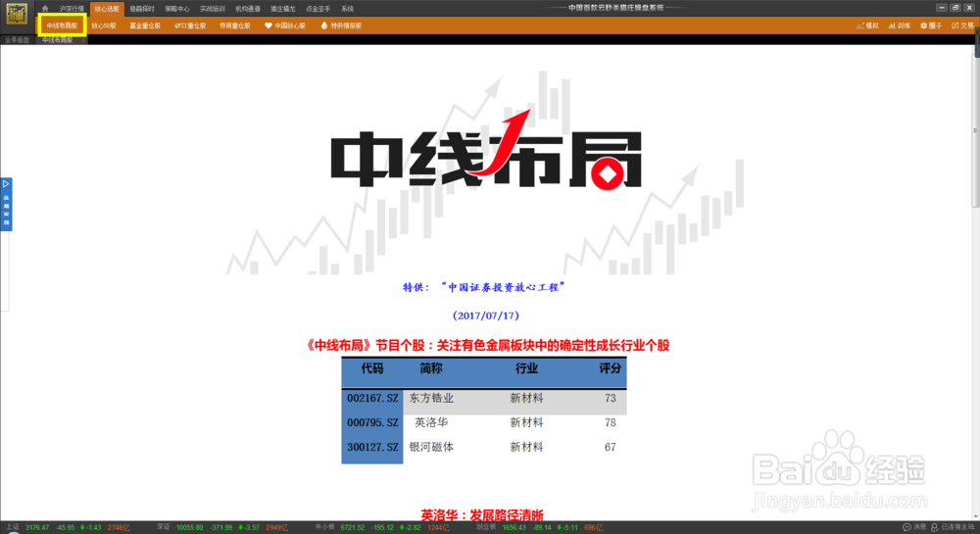Click the heart icon for 中国放心股
Viewport: 980px width, 534px height.
(269, 25)
